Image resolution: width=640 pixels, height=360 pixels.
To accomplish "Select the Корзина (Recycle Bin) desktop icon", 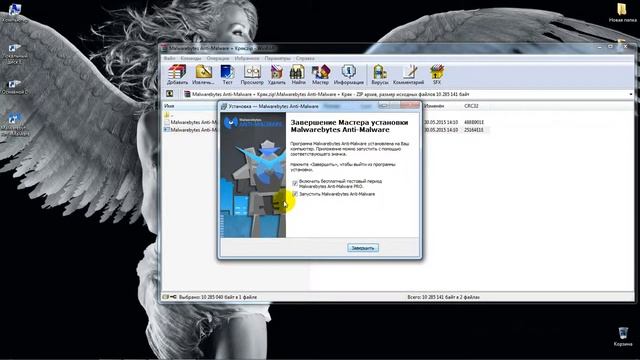I will tap(623, 337).
